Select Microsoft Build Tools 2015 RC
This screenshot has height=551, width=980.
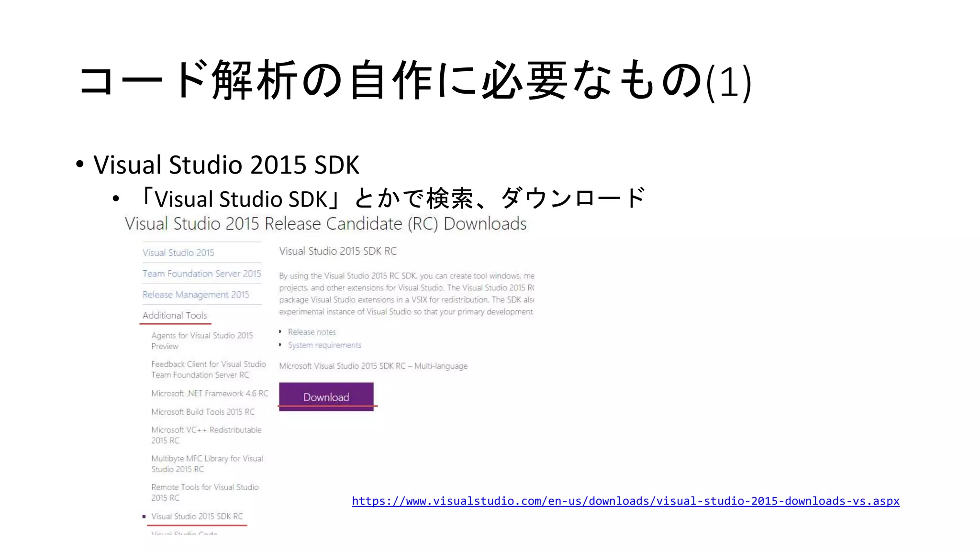point(203,412)
